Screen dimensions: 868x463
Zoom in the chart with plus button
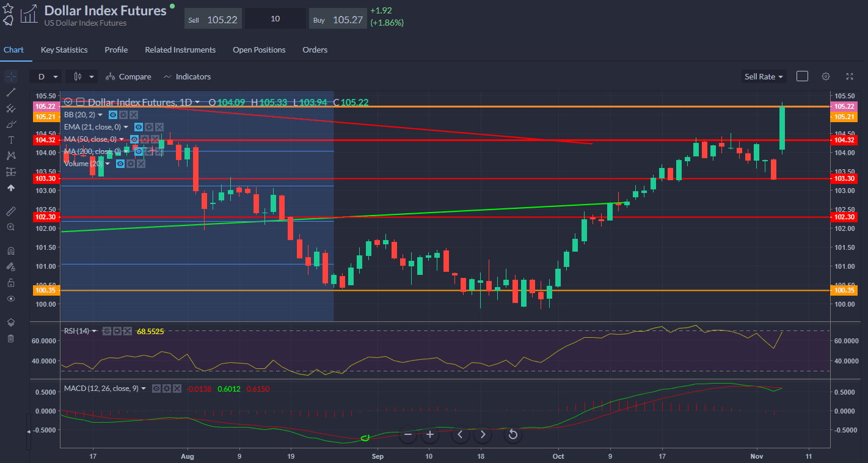pyautogui.click(x=430, y=434)
